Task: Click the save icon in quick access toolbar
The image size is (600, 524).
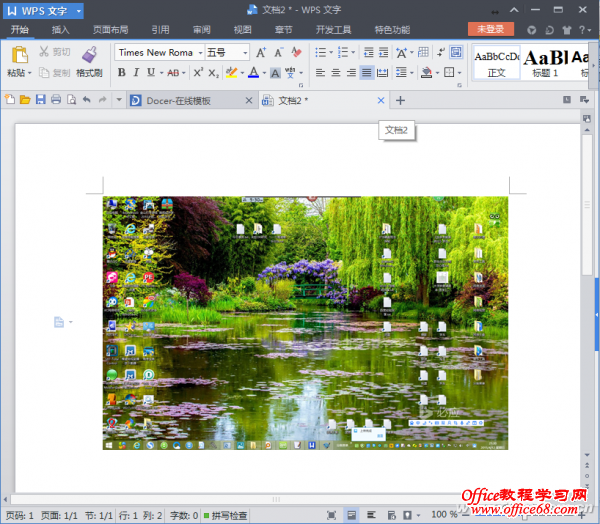Action: pyautogui.click(x=41, y=100)
